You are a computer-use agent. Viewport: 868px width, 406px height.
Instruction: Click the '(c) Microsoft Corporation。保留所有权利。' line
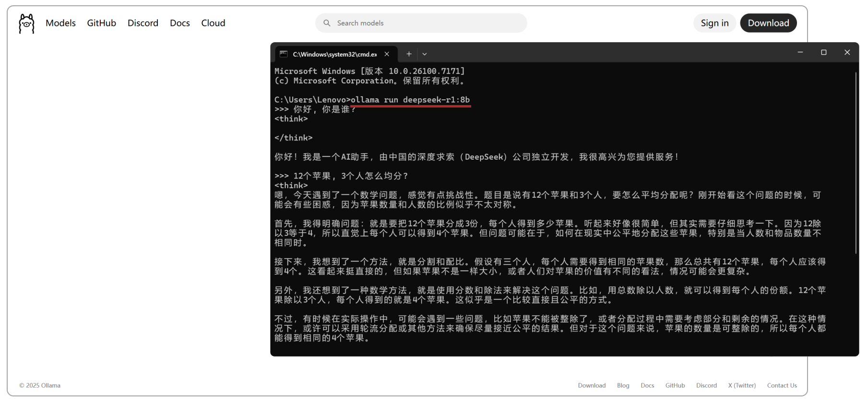pos(369,81)
